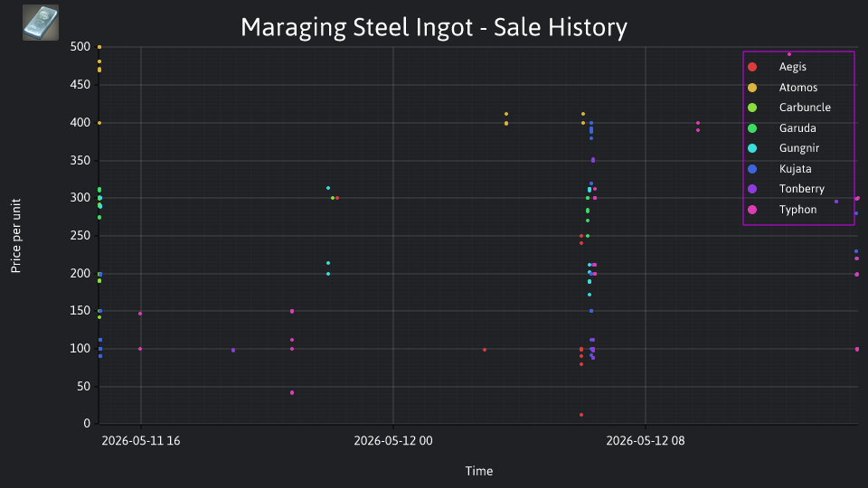Toggle the Typhon pink legend marker
The width and height of the screenshot is (868, 488).
(751, 210)
